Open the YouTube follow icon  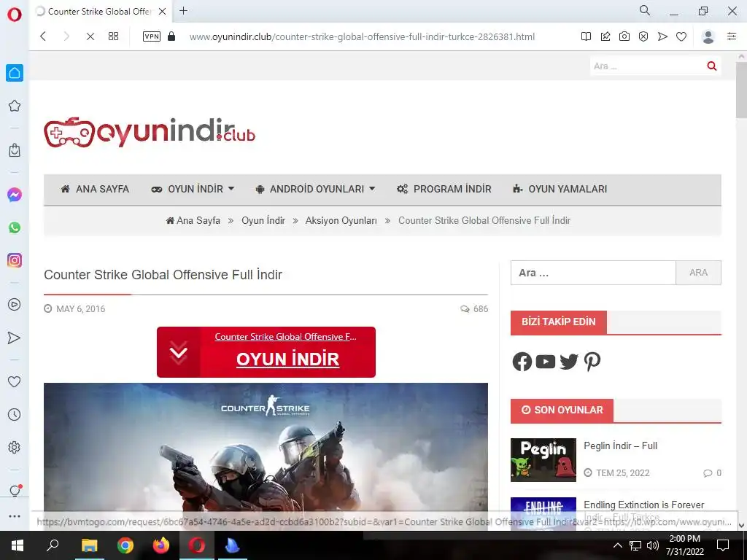tap(546, 362)
